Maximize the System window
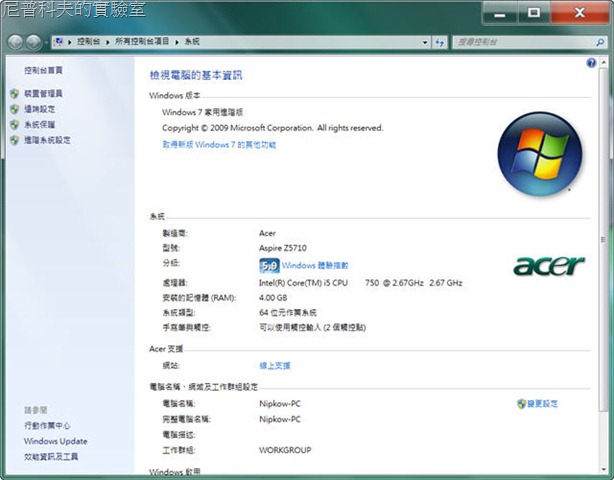The image size is (614, 480). point(534,13)
